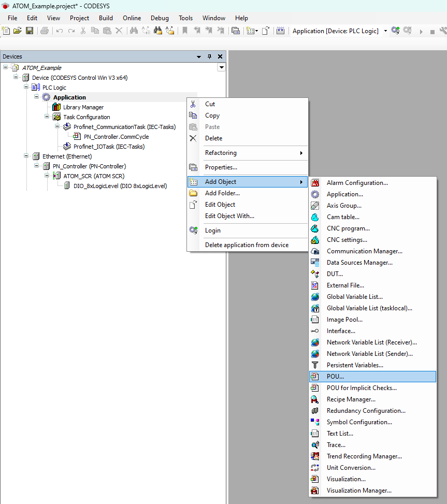447x504 pixels.
Task: Click the Toggle Bookmark icon
Action: (x=184, y=31)
